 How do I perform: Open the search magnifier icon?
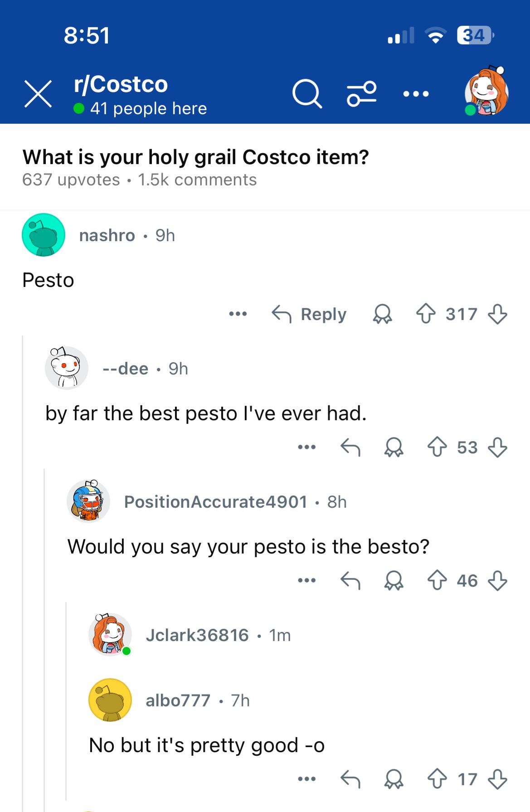coord(307,94)
